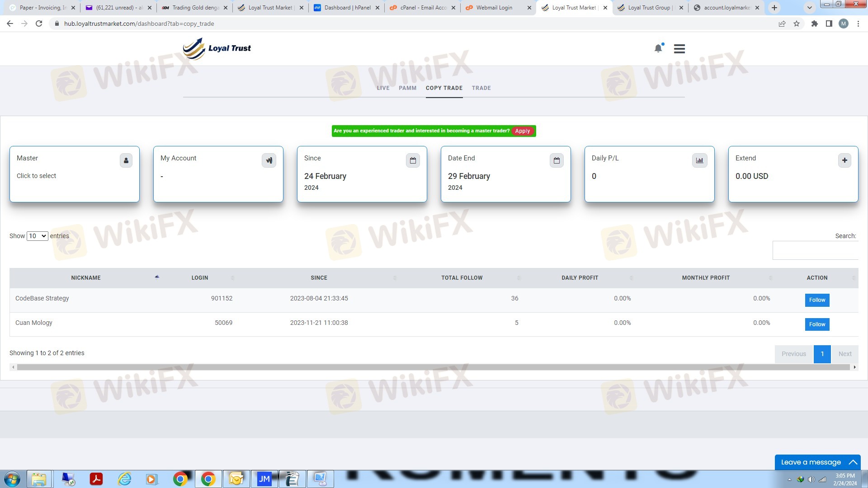Sort the table by LOGIN
This screenshot has width=868, height=488.
200,278
